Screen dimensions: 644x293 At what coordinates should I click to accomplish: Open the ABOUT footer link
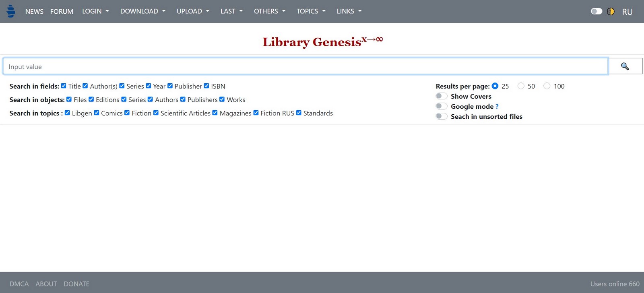pyautogui.click(x=46, y=284)
